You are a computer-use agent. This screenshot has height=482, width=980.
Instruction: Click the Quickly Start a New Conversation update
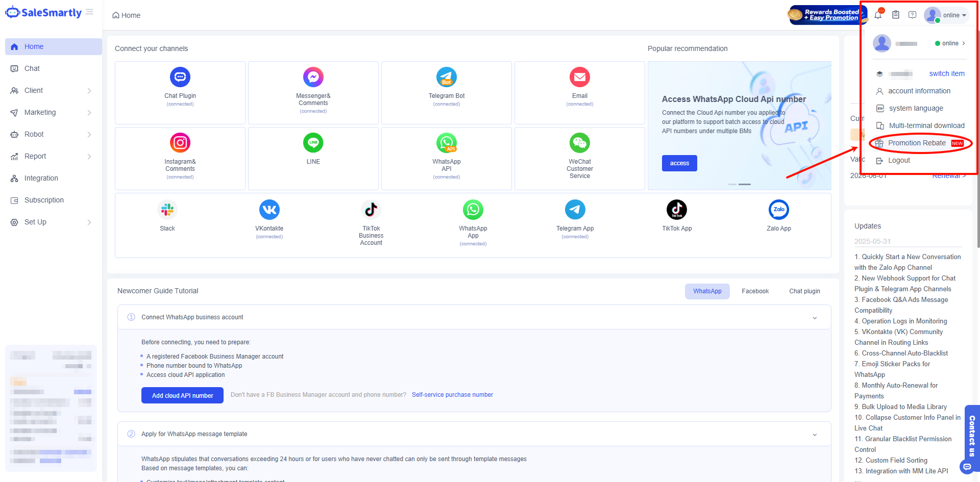coord(908,262)
